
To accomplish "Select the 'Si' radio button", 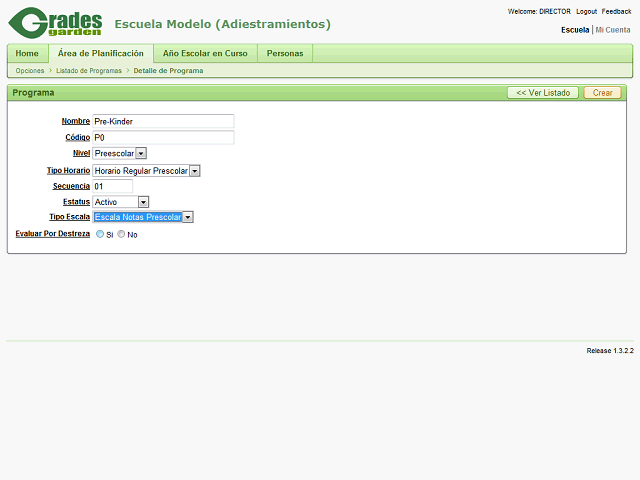I will 100,234.
